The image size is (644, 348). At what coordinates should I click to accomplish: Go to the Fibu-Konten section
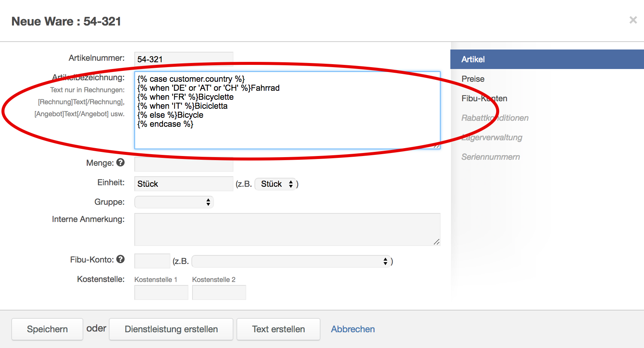(x=484, y=99)
